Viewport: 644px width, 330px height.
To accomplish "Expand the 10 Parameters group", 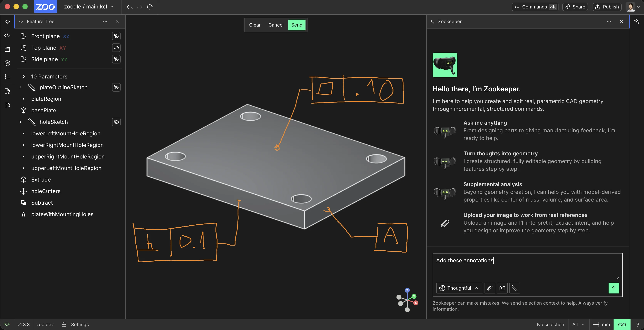I will coord(23,77).
